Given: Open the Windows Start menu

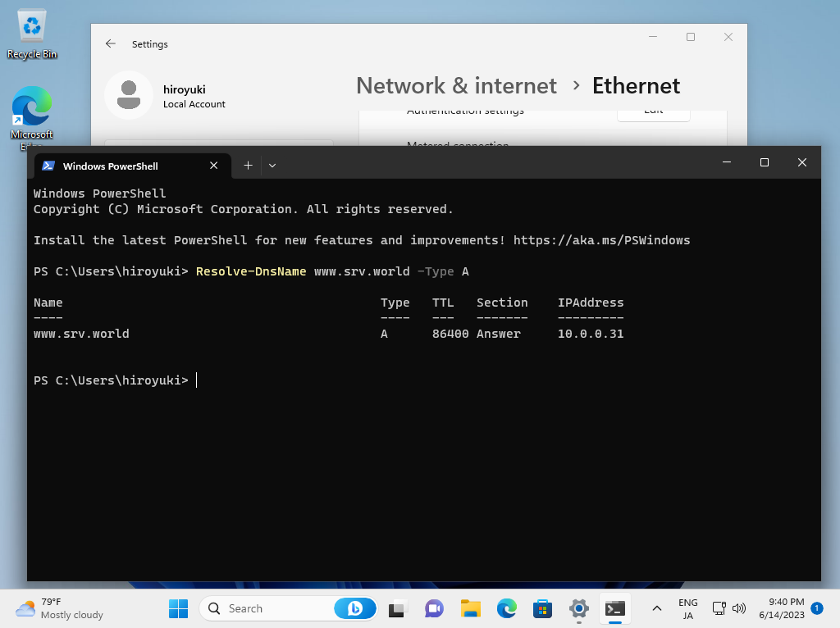Looking at the screenshot, I should (178, 608).
